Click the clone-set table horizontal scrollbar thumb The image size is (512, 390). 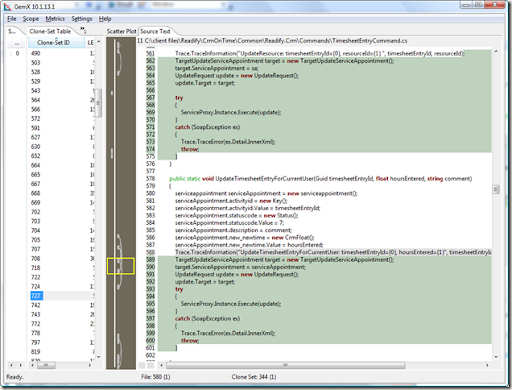pyautogui.click(x=46, y=366)
